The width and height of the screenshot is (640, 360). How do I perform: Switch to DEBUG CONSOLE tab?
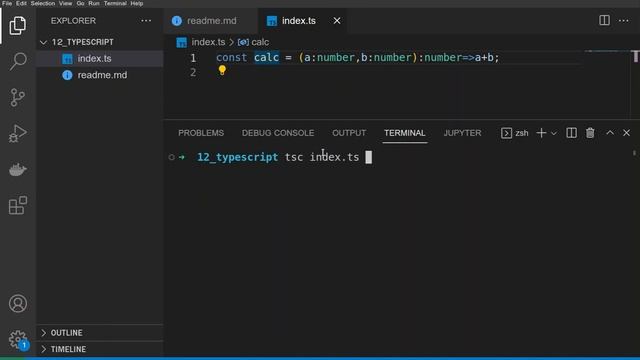pyautogui.click(x=278, y=133)
